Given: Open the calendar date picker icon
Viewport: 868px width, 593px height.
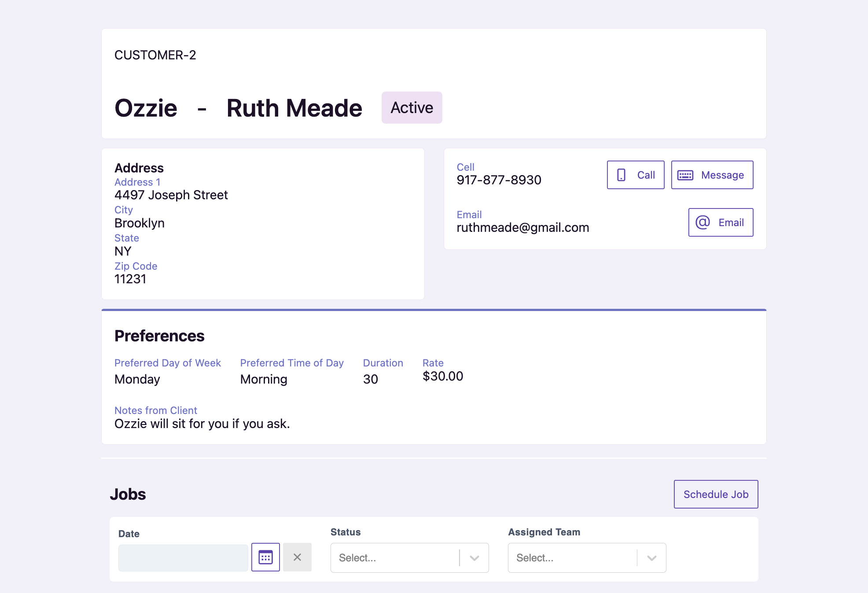Looking at the screenshot, I should point(265,557).
